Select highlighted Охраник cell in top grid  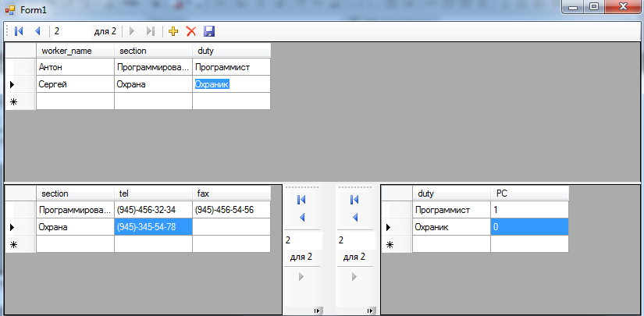[x=231, y=84]
